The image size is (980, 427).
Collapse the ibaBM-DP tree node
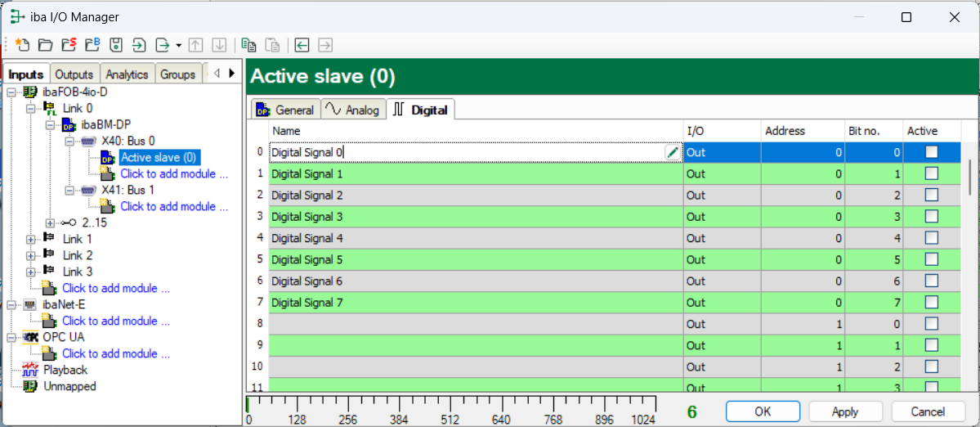51,124
